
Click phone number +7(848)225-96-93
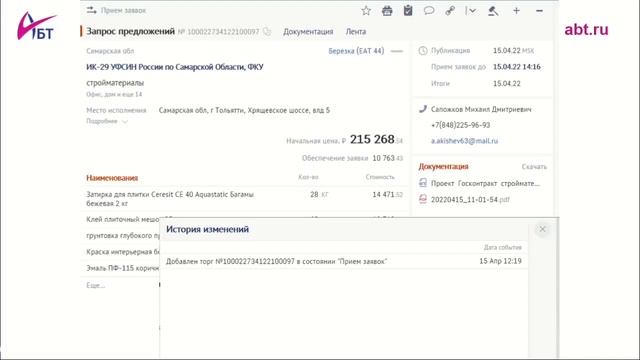[x=460, y=125]
